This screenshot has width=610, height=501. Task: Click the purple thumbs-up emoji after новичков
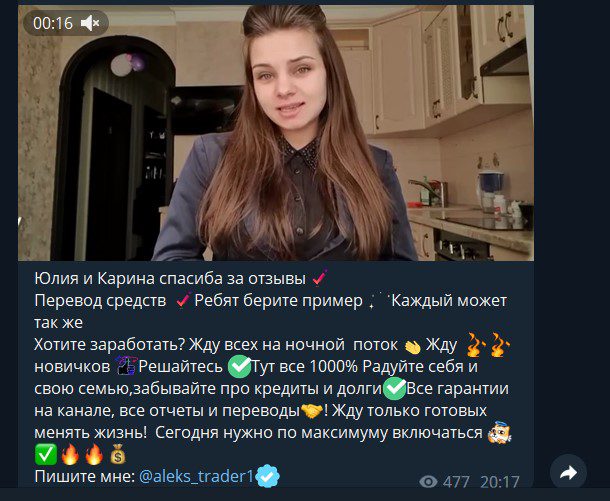pos(126,366)
